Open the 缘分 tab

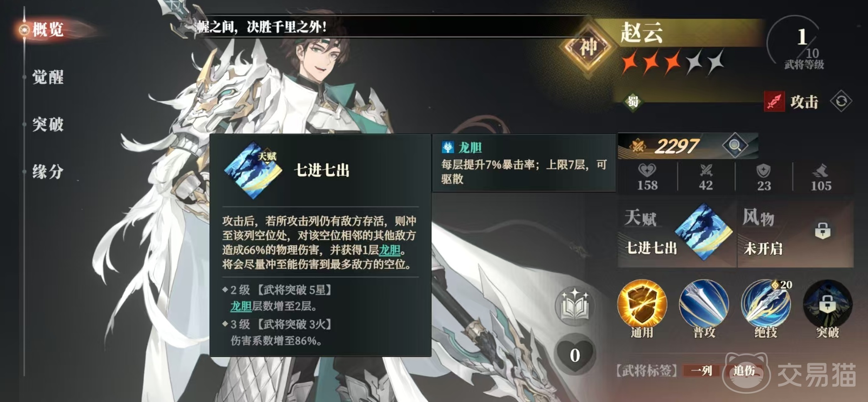48,171
